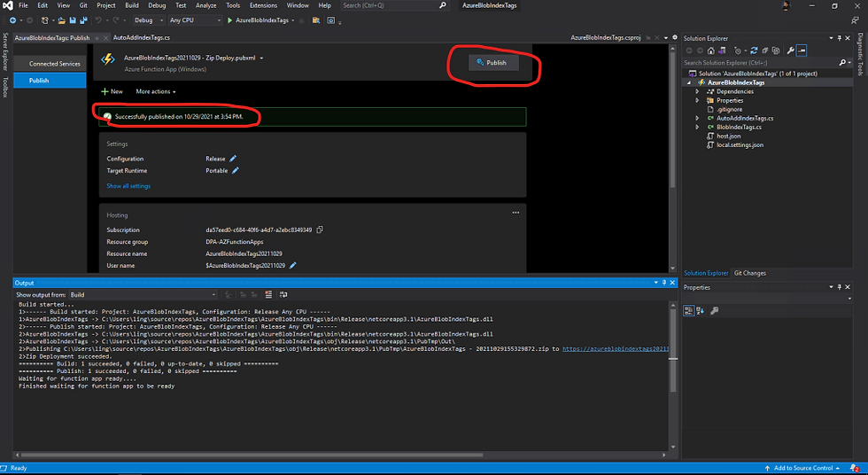Open the File menu
The image size is (868, 475).
pos(23,5)
